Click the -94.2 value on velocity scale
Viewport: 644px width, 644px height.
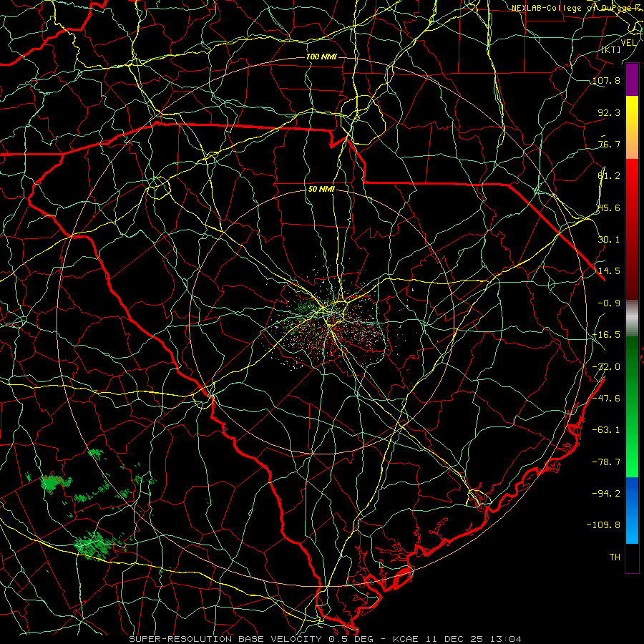pos(606,493)
